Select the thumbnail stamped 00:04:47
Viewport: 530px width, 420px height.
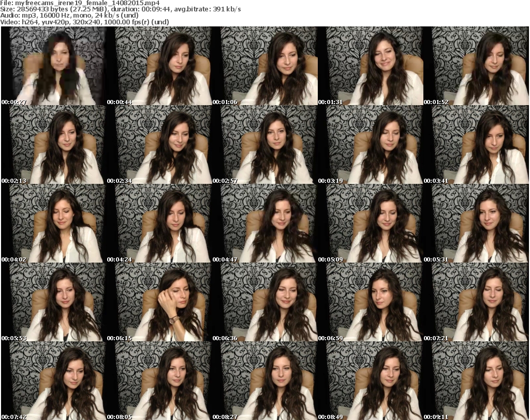(x=264, y=224)
